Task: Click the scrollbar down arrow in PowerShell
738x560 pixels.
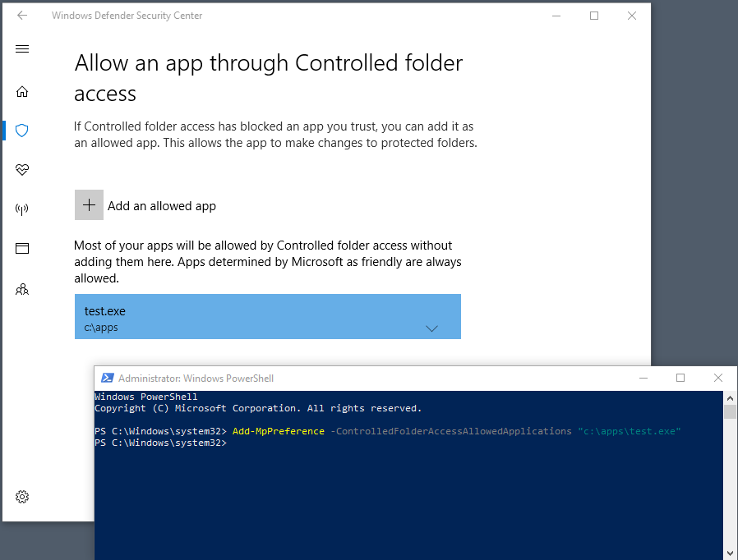Action: (730, 551)
